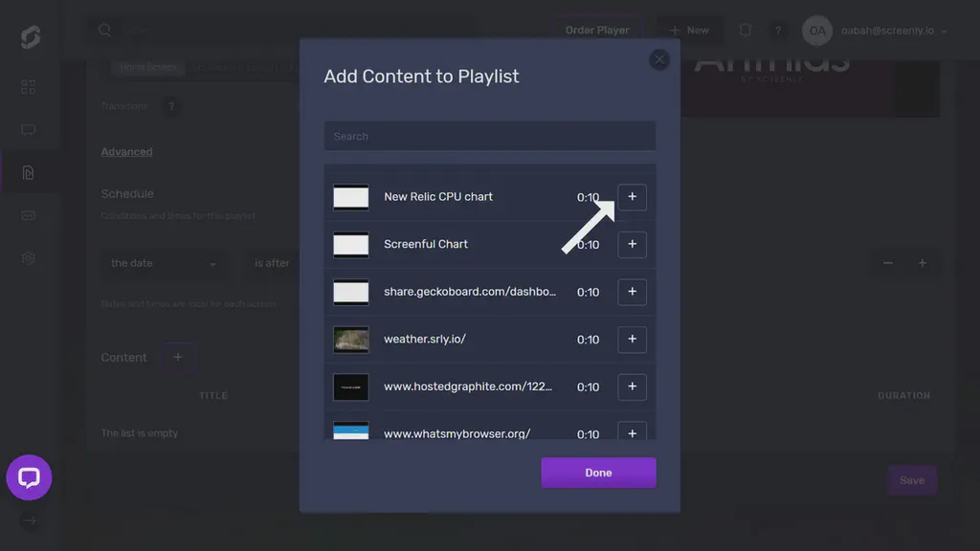Click the notification bell in the top bar
The image size is (980, 551).
pos(745,30)
